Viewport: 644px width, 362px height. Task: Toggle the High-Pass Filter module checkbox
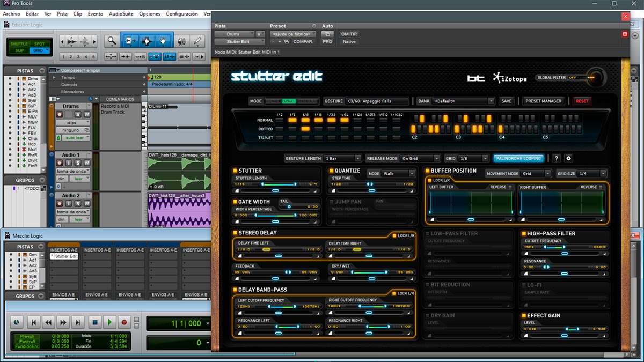click(523, 233)
